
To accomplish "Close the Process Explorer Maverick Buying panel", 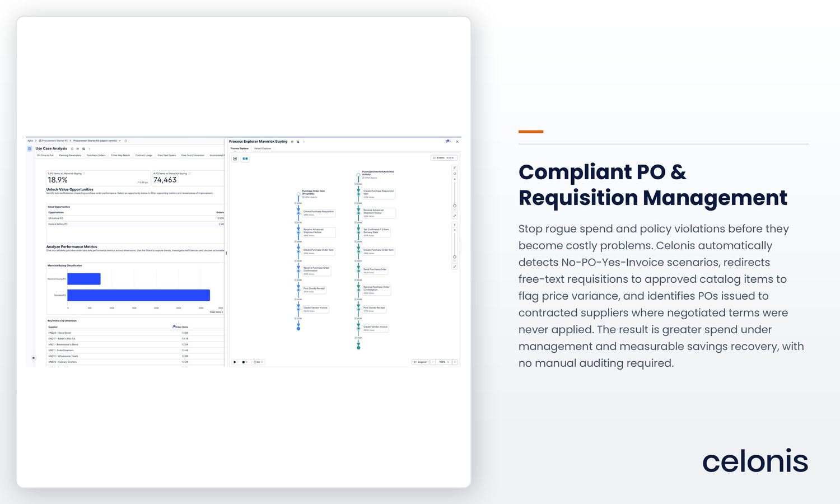I will tap(457, 142).
